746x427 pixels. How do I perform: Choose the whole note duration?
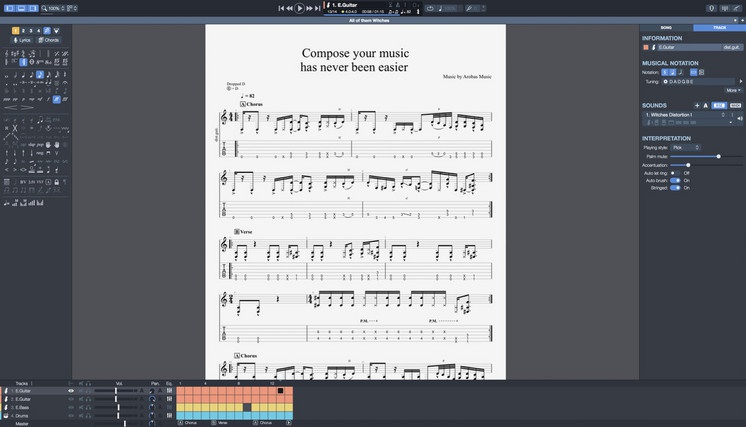click(6, 75)
